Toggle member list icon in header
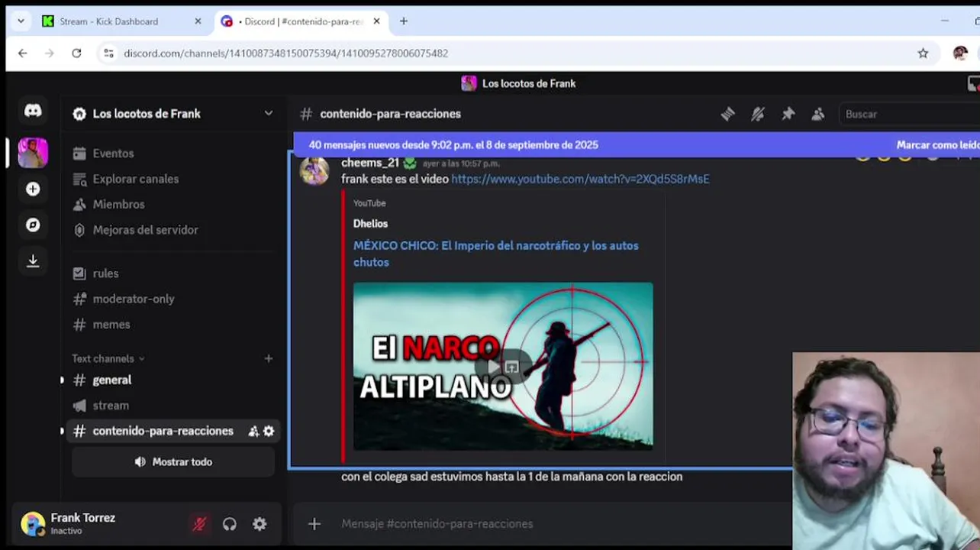 pos(818,114)
